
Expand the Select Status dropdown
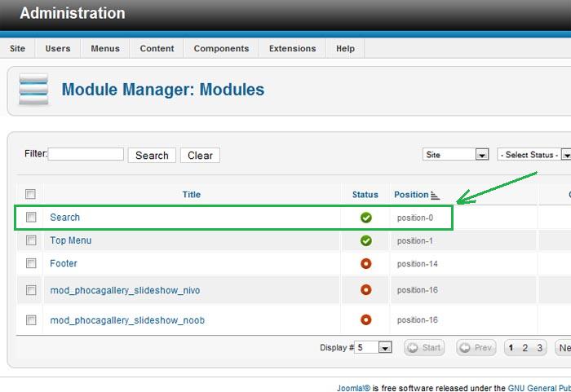click(565, 155)
